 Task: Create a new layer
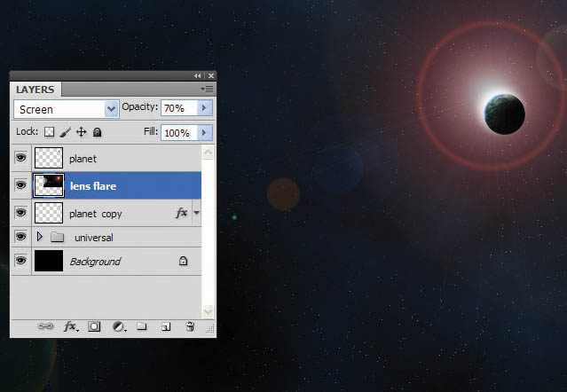(165, 326)
